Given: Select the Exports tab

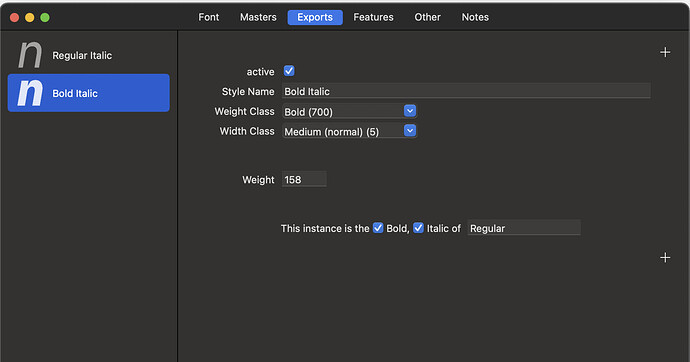Looking at the screenshot, I should [x=315, y=17].
